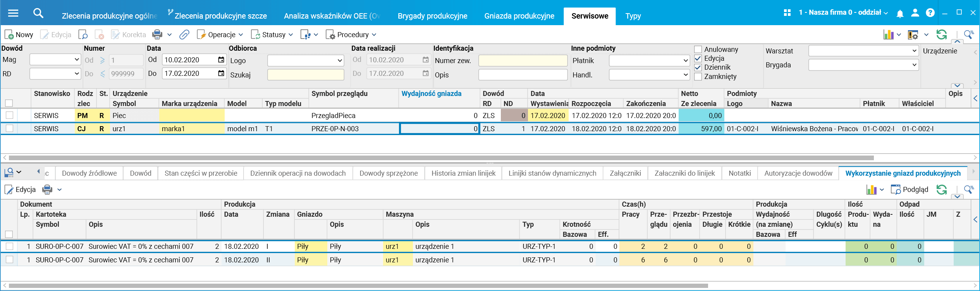Tick the Zamknięty checkbox
980x291 pixels.
[698, 77]
